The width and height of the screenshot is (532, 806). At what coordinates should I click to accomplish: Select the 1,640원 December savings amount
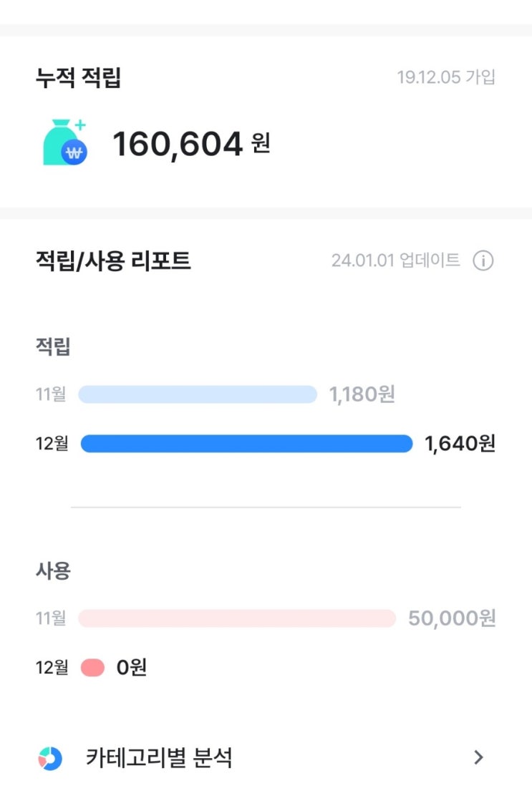coord(460,444)
